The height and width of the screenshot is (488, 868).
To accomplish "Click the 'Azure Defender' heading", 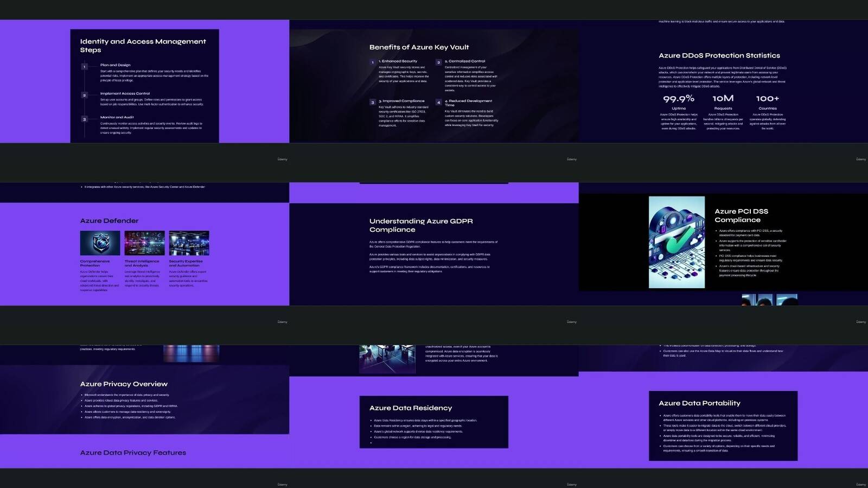I will [x=109, y=221].
